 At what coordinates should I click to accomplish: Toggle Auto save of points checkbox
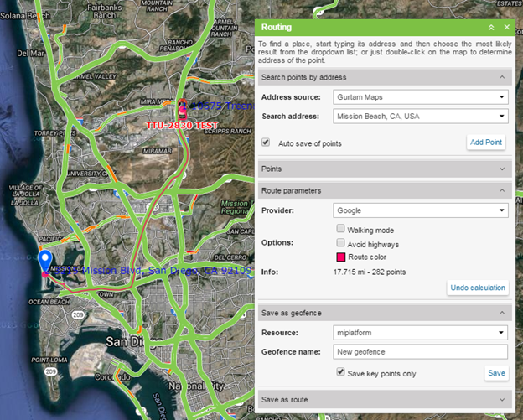[266, 143]
